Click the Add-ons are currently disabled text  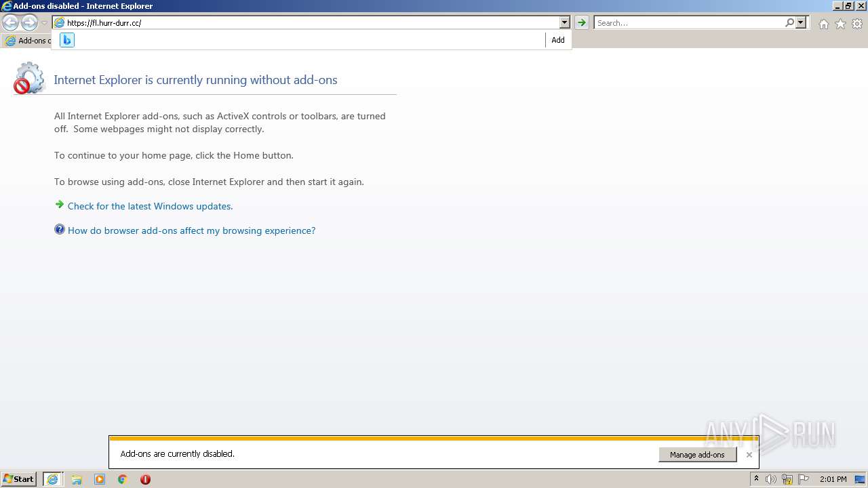click(x=178, y=453)
